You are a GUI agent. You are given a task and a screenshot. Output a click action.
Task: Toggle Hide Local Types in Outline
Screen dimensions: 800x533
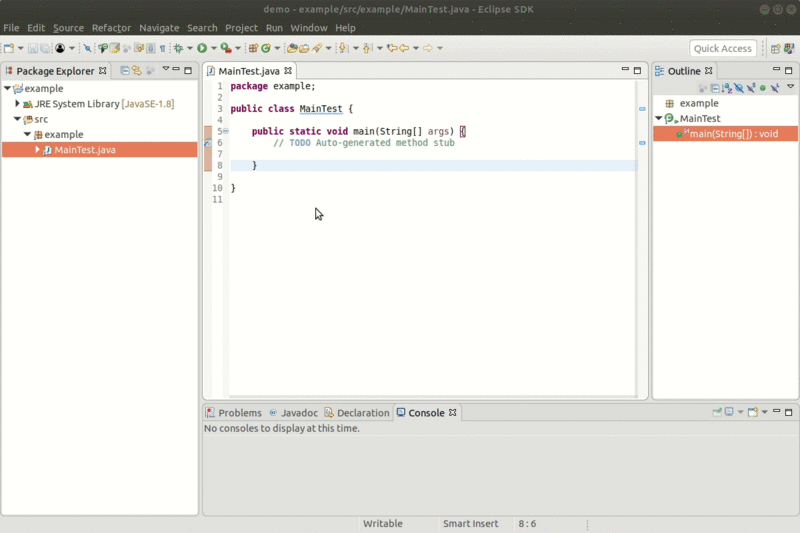point(775,88)
